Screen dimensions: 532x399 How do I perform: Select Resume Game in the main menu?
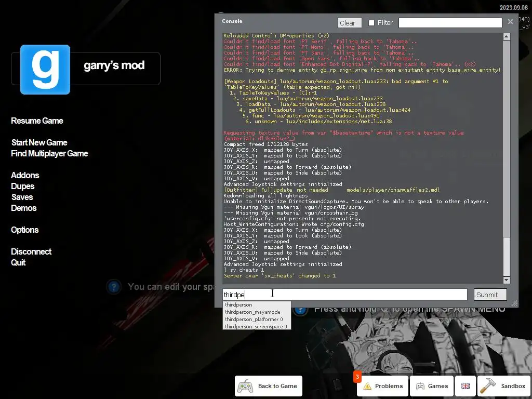pyautogui.click(x=37, y=121)
